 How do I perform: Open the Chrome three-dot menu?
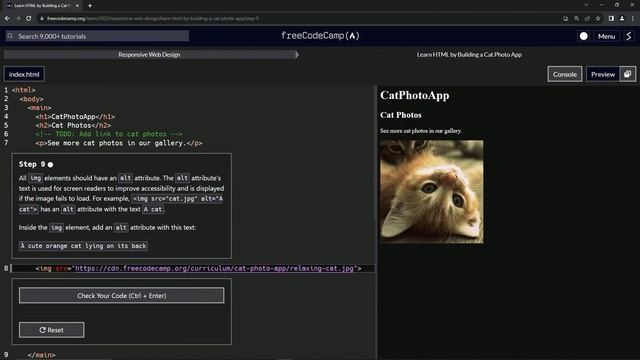tap(633, 18)
